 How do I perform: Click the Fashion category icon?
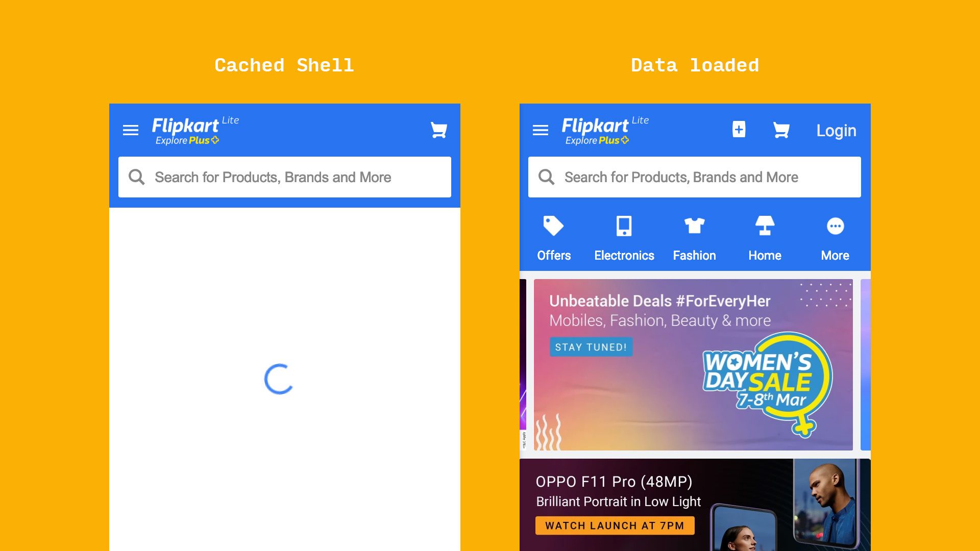(x=694, y=226)
